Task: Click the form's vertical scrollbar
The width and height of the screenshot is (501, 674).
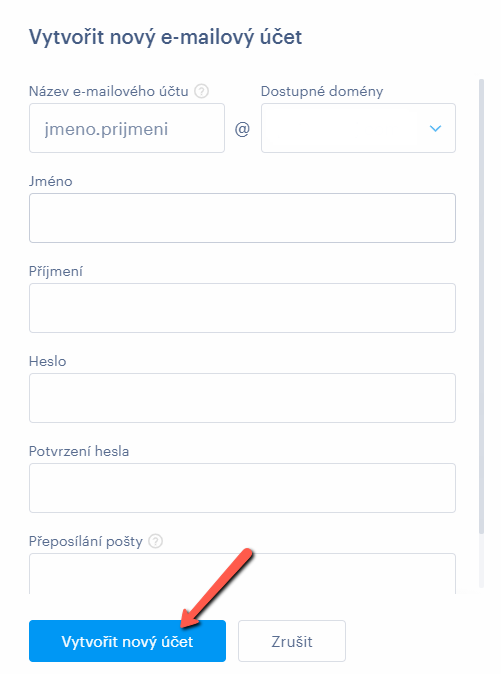Action: pos(481,306)
